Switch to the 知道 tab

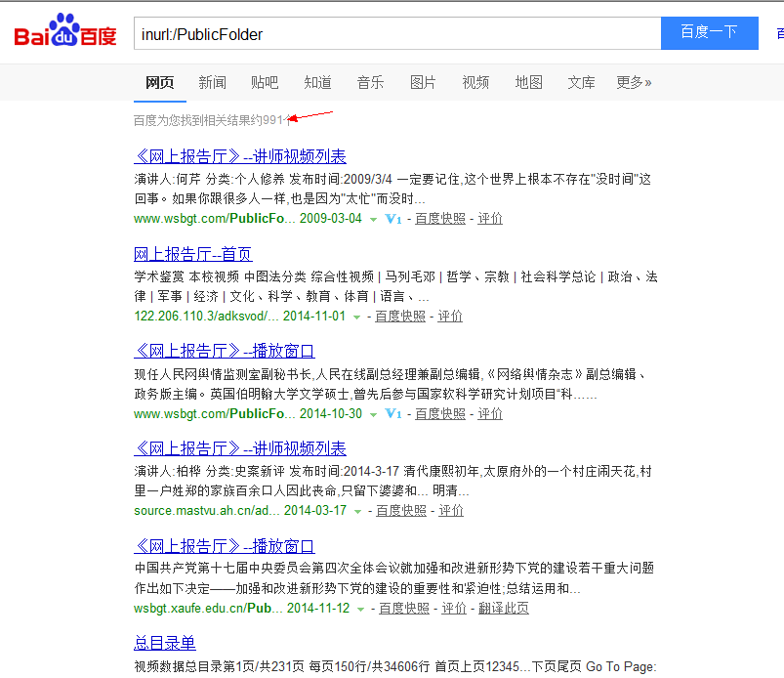[x=318, y=82]
